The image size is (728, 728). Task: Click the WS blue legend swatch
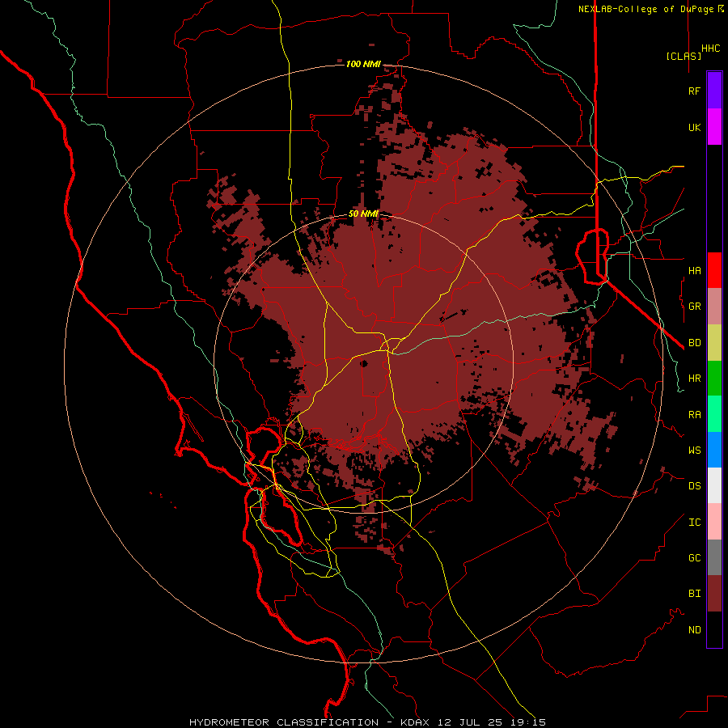coord(714,450)
